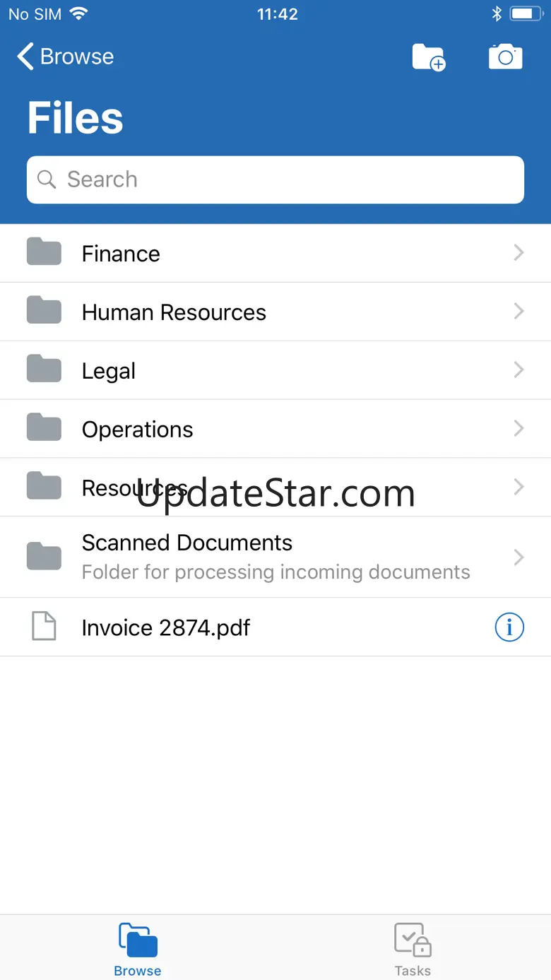Go back to Browse

tap(66, 57)
